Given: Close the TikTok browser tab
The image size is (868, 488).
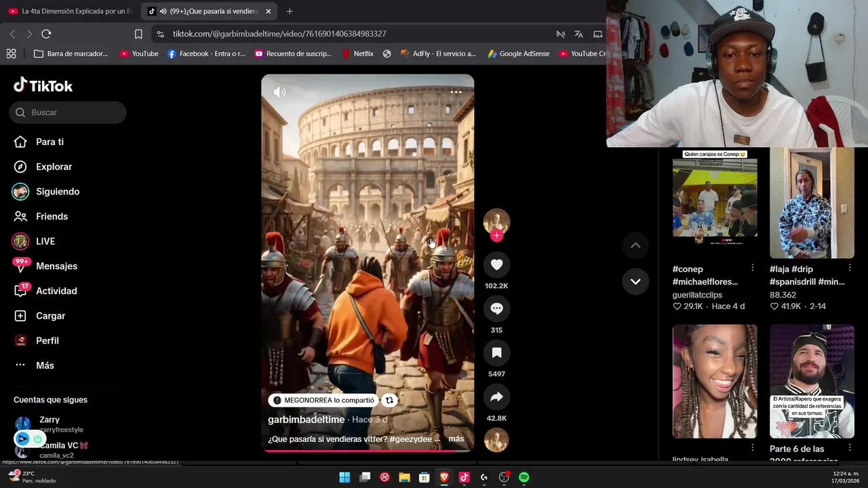Looking at the screenshot, I should (268, 12).
